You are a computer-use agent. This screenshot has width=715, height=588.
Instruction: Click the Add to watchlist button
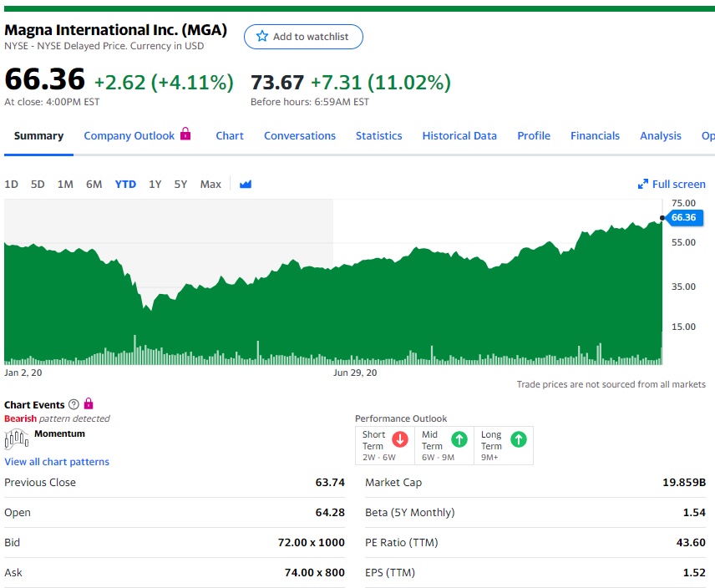[x=303, y=37]
